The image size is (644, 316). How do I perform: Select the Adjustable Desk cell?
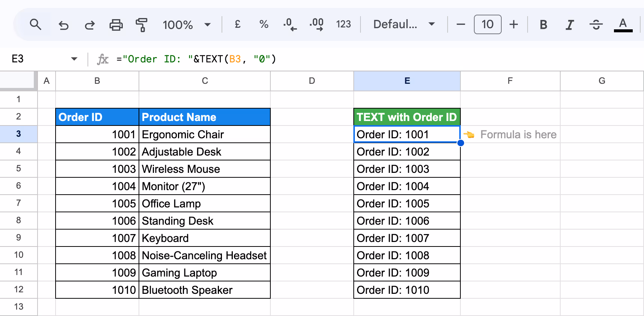tap(205, 151)
